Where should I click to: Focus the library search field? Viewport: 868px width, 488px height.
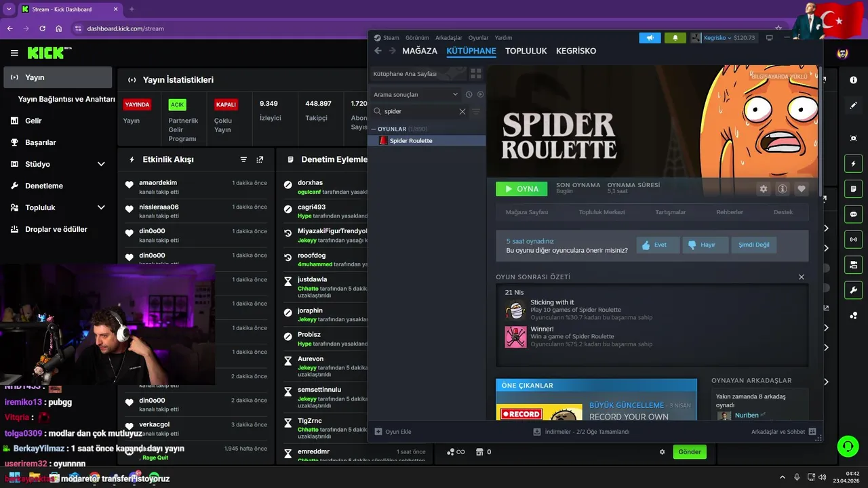(420, 111)
